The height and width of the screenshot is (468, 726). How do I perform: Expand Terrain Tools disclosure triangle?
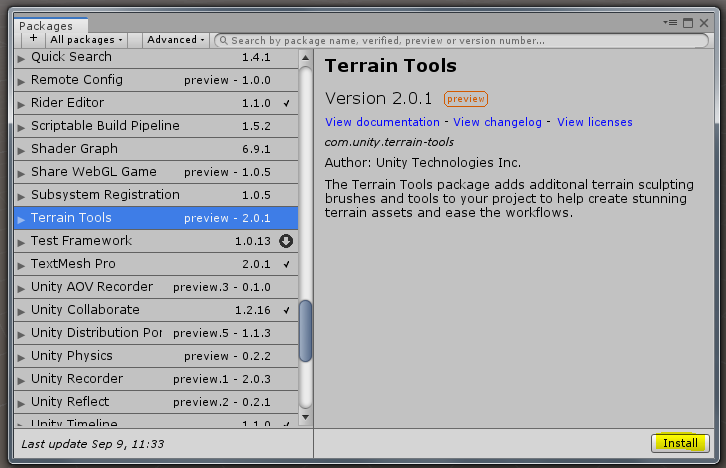(21, 219)
